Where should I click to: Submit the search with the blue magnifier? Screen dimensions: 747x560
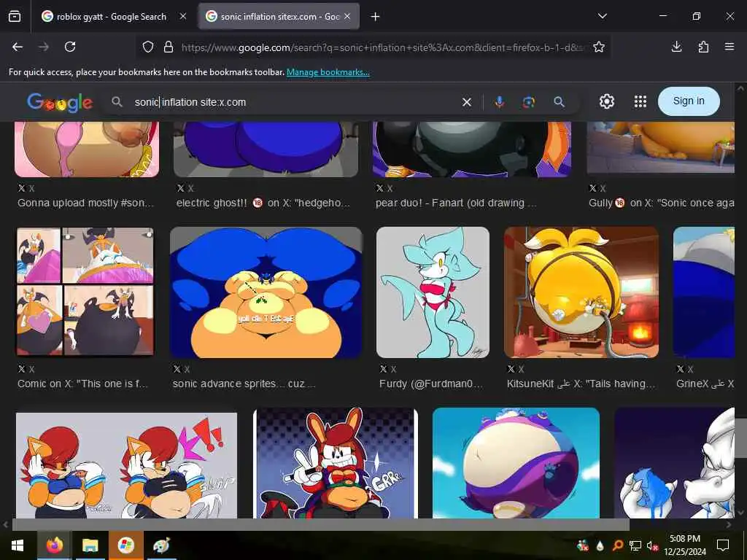pos(559,102)
